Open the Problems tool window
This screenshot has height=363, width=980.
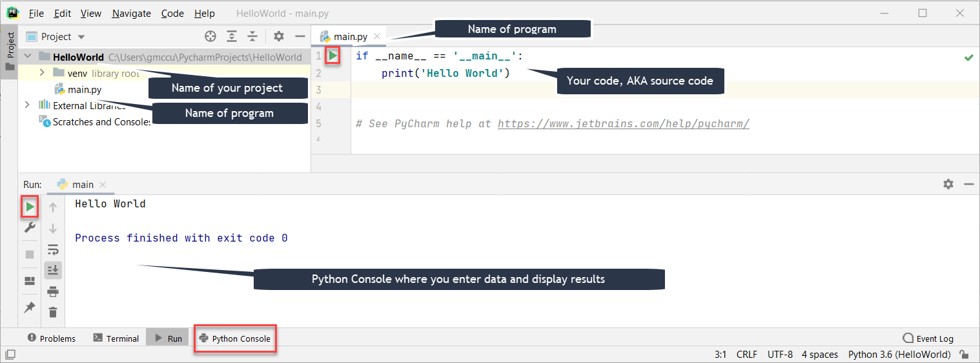[x=51, y=338]
